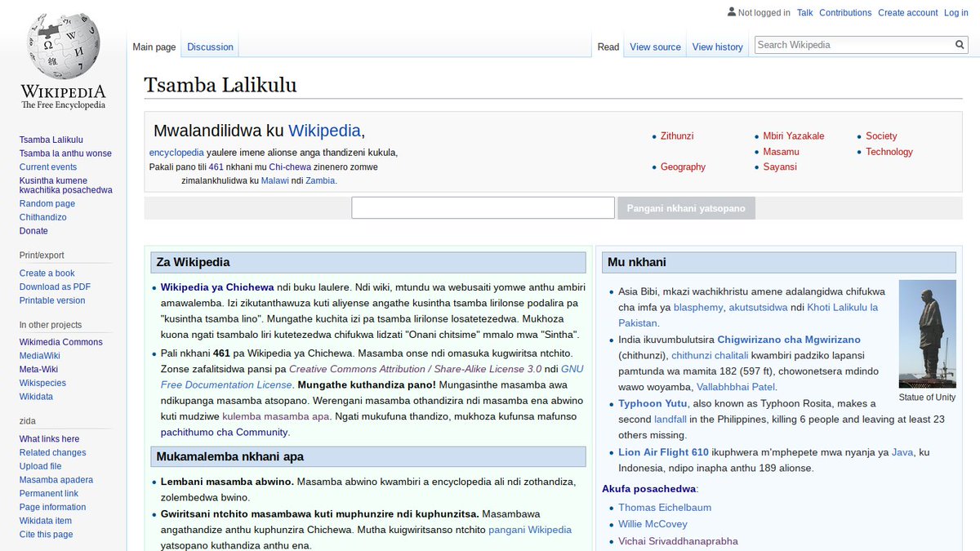Click the Wikipedia globe logo
This screenshot has width=980, height=551.
63,61
